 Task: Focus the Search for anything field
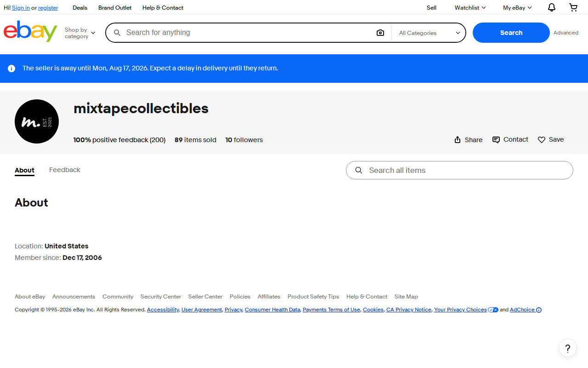click(248, 33)
